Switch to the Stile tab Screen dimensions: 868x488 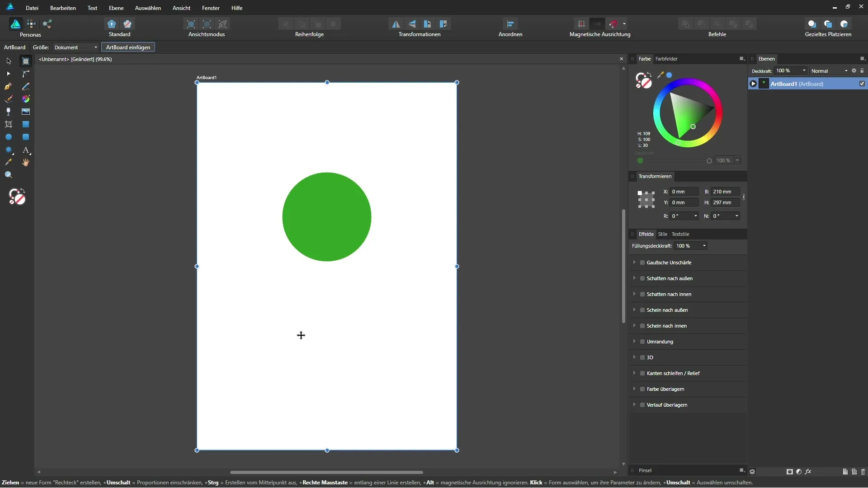663,234
